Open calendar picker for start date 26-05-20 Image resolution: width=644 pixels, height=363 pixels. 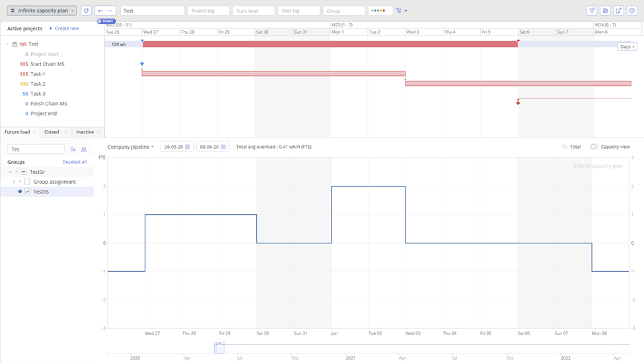click(188, 147)
